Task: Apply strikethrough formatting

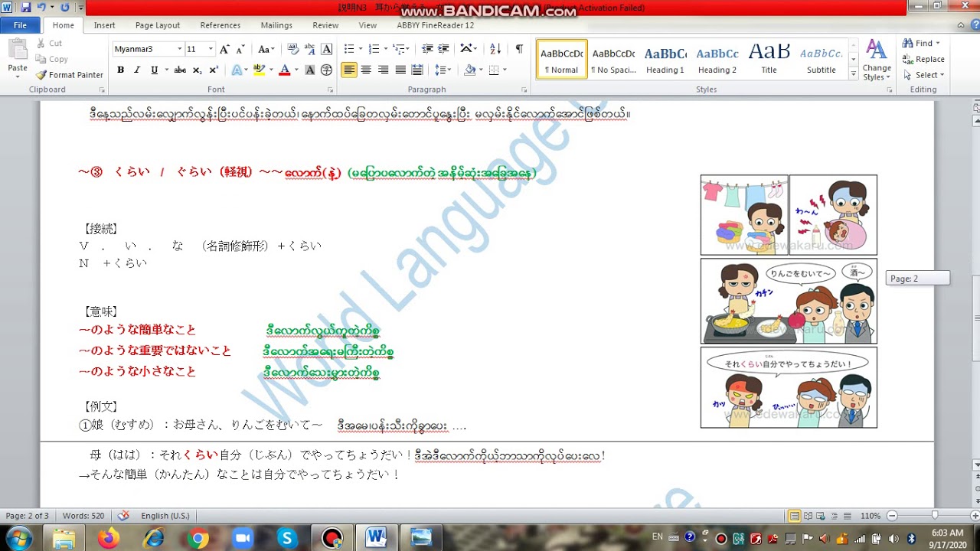Action: 180,70
